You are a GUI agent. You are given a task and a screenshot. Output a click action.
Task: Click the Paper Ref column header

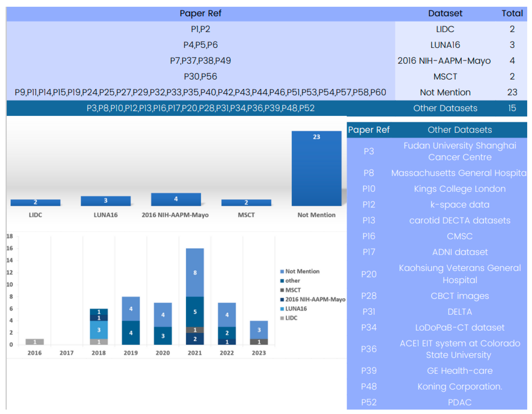click(x=200, y=13)
